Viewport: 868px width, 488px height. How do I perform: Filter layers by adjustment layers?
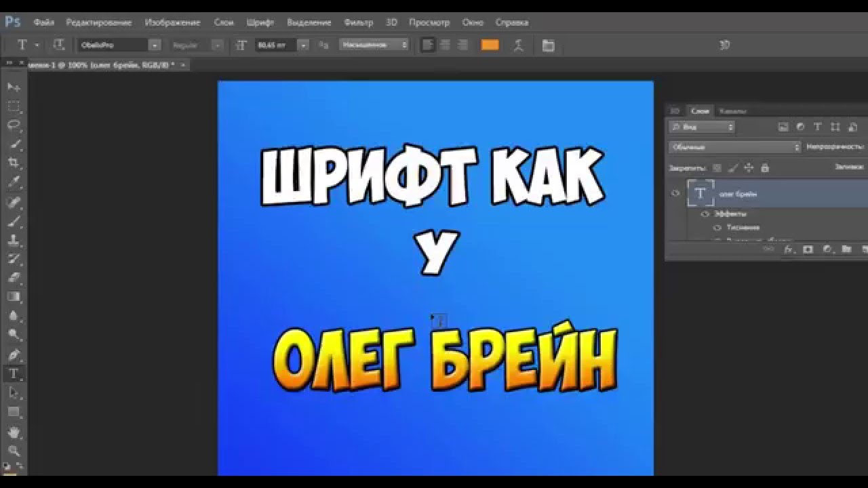point(800,127)
